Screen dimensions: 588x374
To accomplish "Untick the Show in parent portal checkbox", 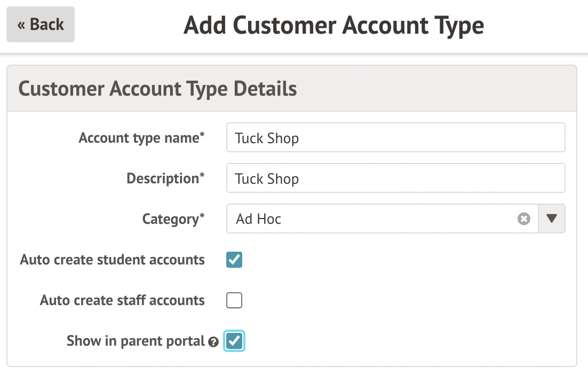I will 234,341.
